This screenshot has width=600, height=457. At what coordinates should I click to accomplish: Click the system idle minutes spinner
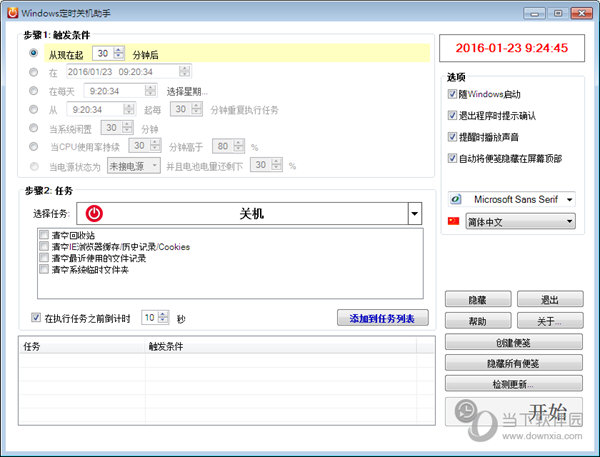pos(127,127)
